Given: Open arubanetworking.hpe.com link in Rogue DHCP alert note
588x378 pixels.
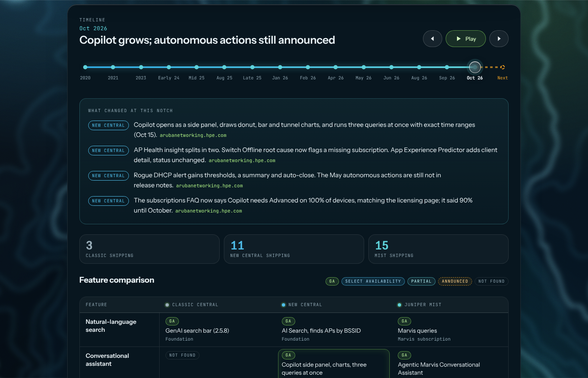Looking at the screenshot, I should tap(209, 186).
